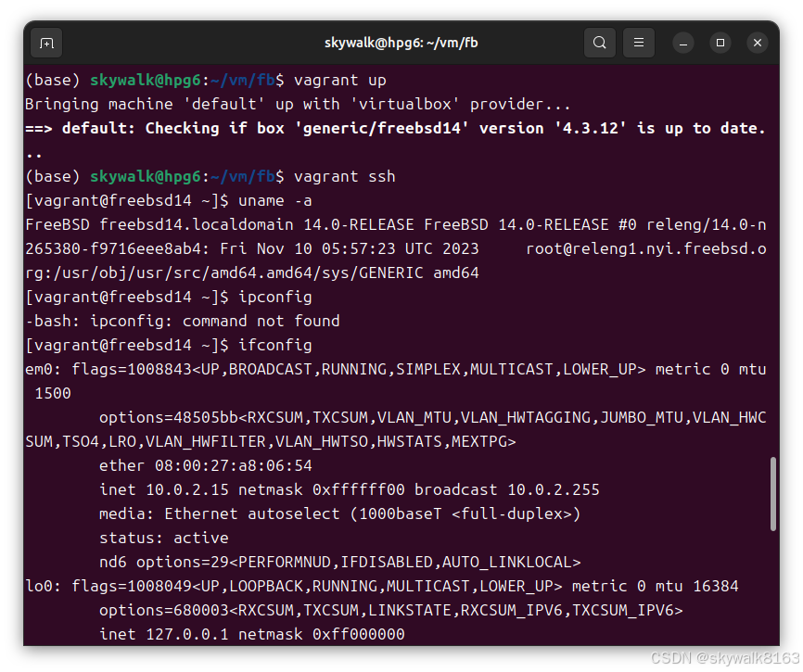Image resolution: width=803 pixels, height=672 pixels.
Task: Click 'options=48505bb' line
Action: (x=433, y=418)
